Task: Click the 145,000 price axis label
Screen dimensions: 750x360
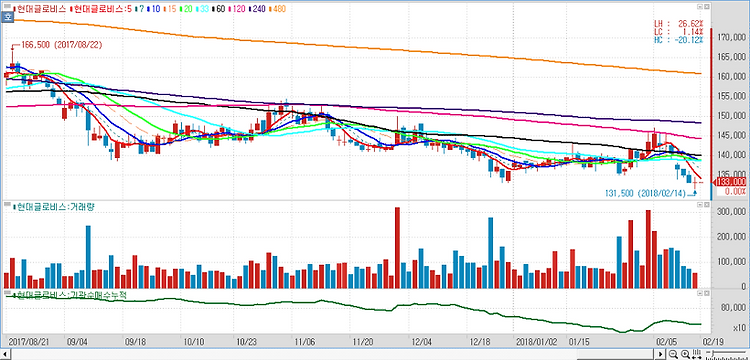Action: (731, 136)
